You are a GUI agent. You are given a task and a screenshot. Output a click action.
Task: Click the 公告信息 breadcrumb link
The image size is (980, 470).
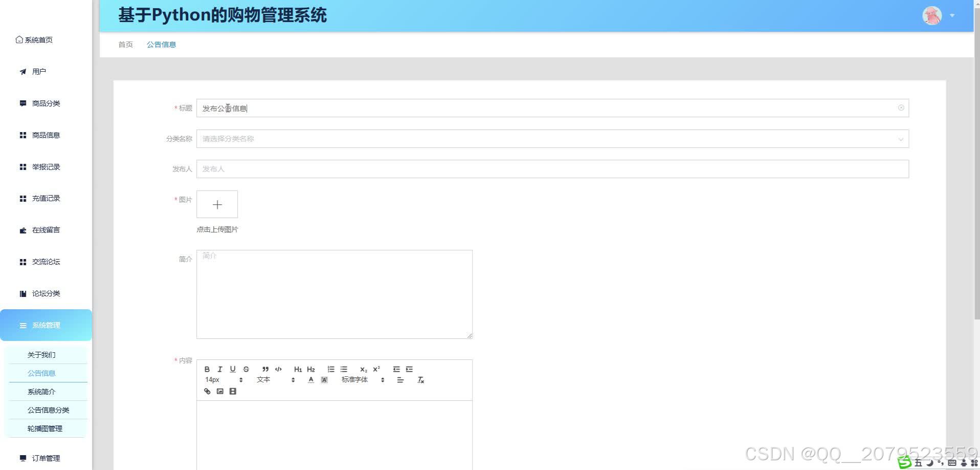161,45
